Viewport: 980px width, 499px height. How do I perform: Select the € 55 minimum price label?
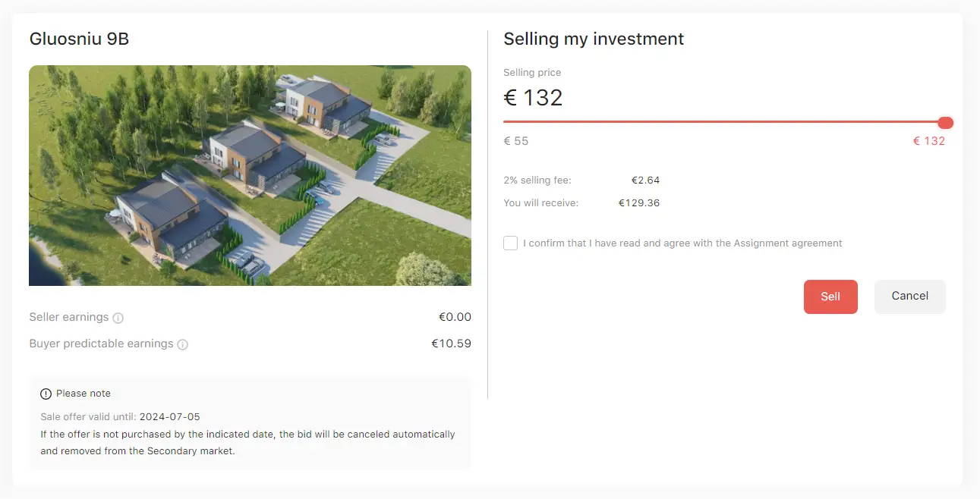pos(516,141)
